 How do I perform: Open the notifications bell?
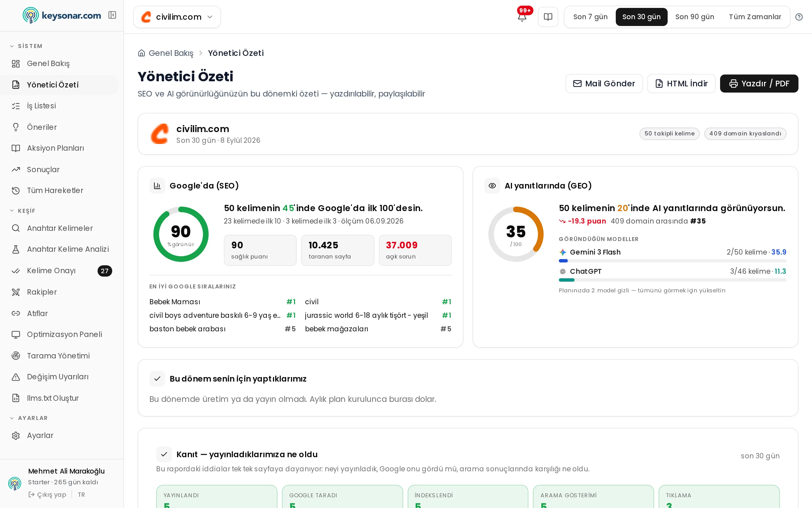click(x=522, y=17)
